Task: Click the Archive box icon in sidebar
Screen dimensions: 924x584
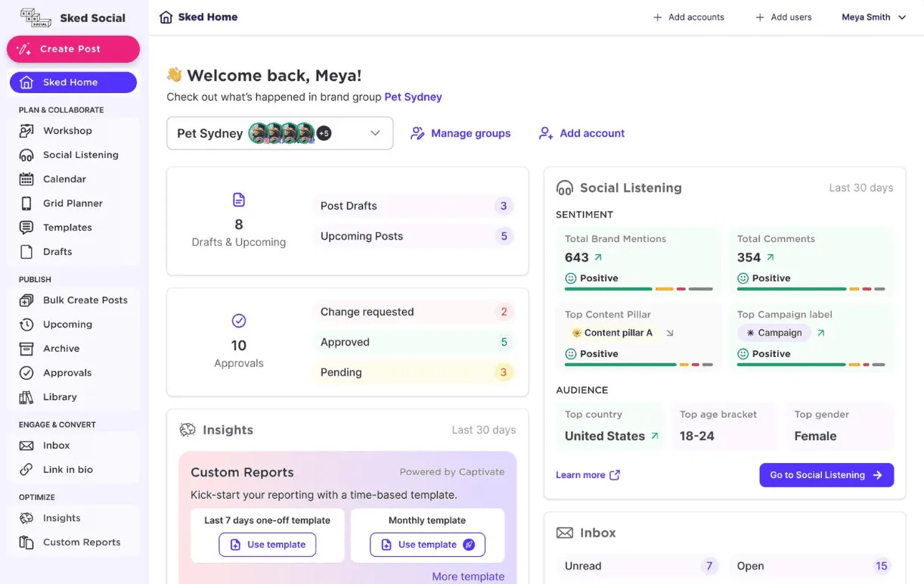Action: [x=26, y=349]
